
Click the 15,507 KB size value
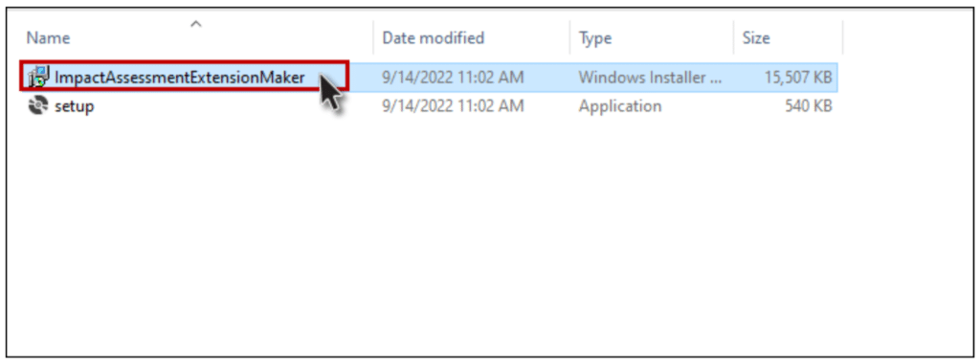pyautogui.click(x=798, y=77)
